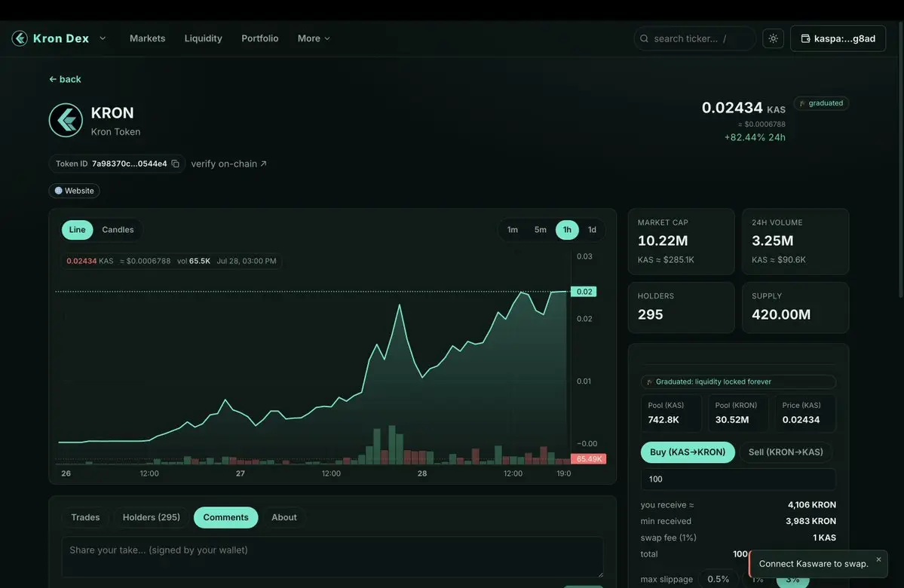This screenshot has width=904, height=588.
Task: Close the Connect Kasware toast
Action: pos(878,559)
